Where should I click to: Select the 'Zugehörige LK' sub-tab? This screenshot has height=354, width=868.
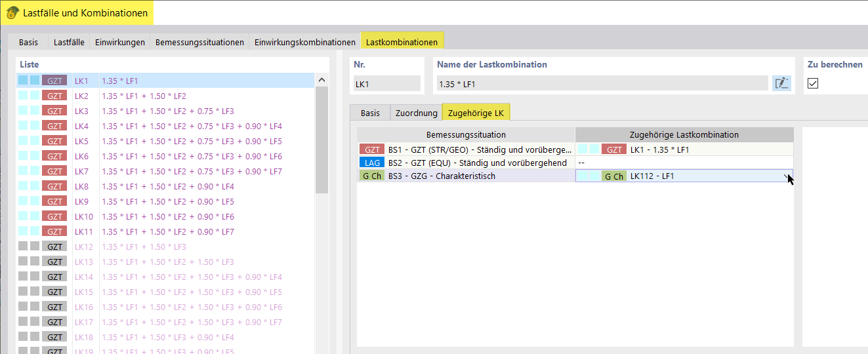476,112
